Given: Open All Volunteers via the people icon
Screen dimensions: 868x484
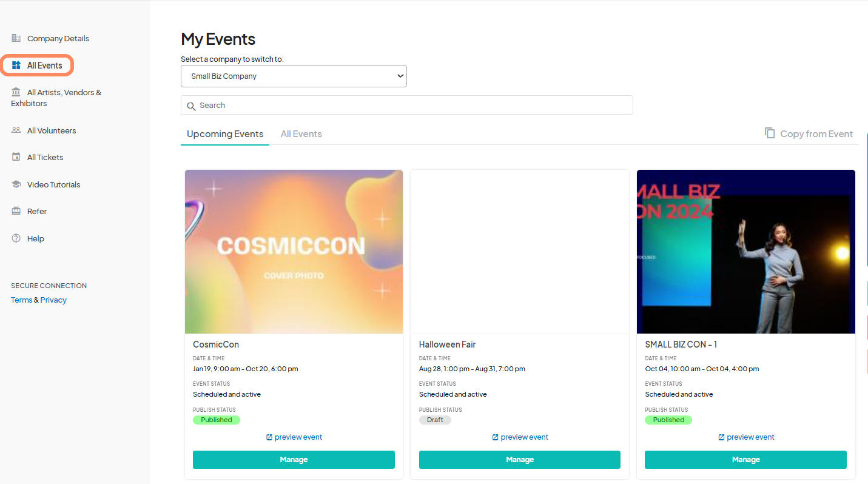Looking at the screenshot, I should [x=16, y=130].
